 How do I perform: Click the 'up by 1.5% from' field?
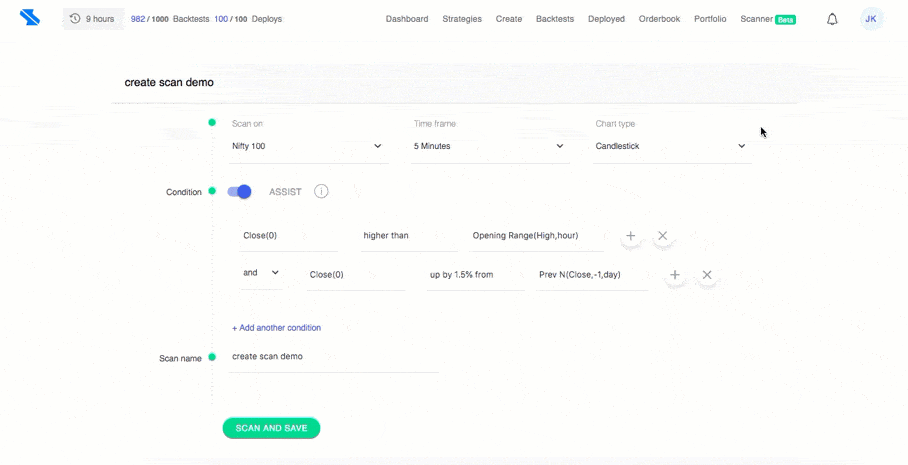[x=475, y=275]
